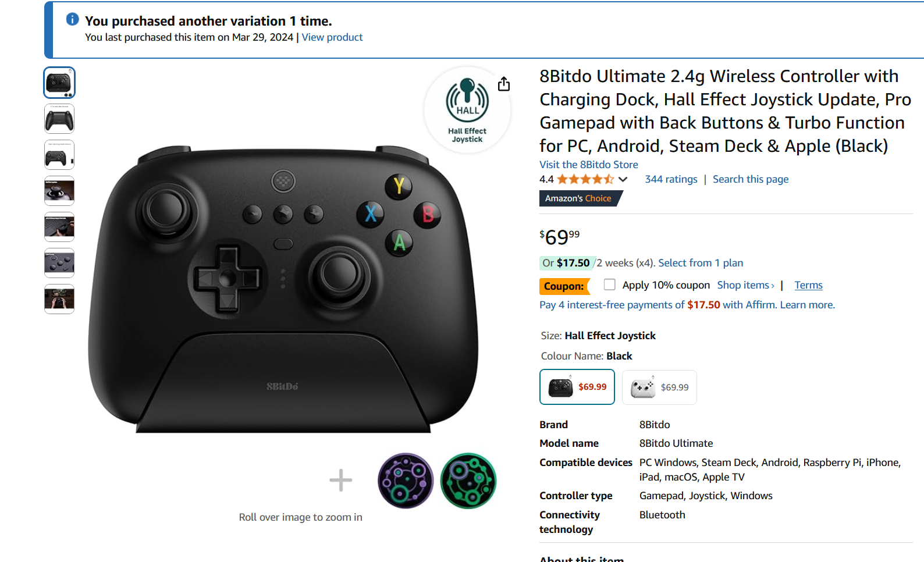
Task: Visit the 8Bitdo Store link
Action: pyautogui.click(x=588, y=165)
